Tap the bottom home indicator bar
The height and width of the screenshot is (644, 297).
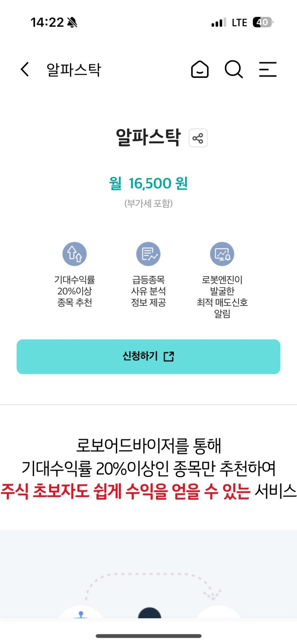(x=148, y=636)
